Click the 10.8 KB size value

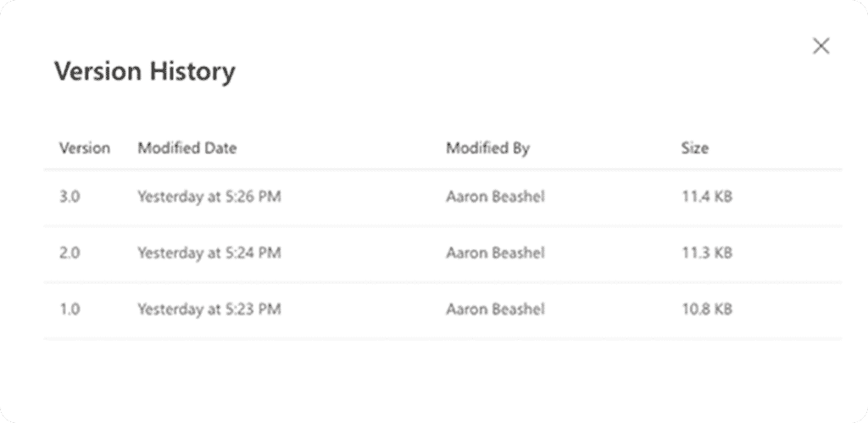[x=706, y=309]
